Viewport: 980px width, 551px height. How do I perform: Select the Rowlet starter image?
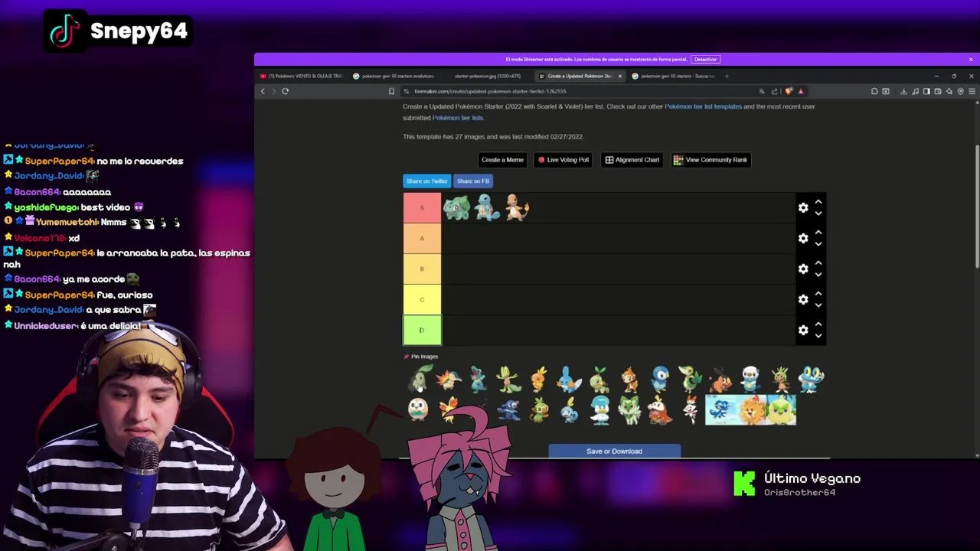418,409
